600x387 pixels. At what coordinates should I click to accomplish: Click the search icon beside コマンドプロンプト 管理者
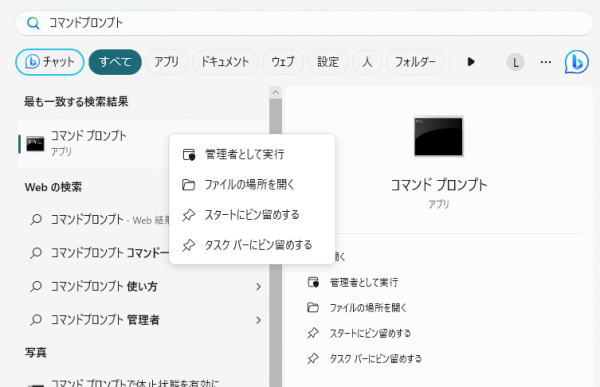pos(36,320)
